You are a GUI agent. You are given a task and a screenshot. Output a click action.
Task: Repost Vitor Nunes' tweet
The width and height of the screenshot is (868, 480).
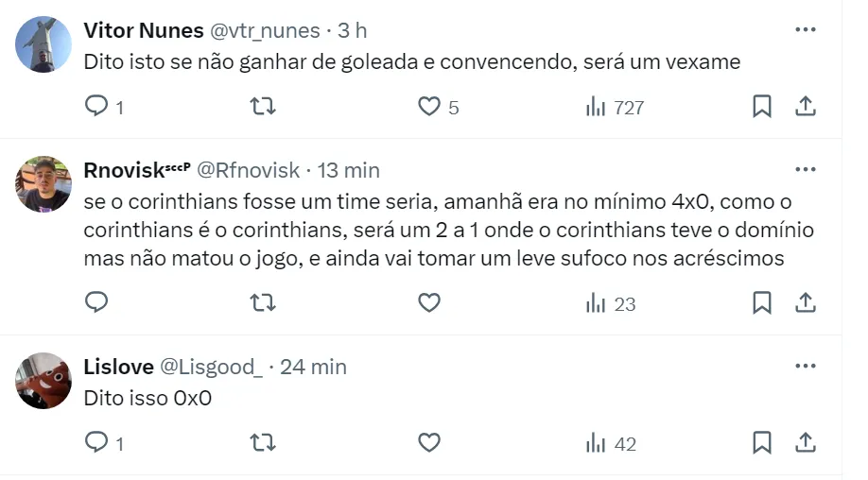(262, 107)
